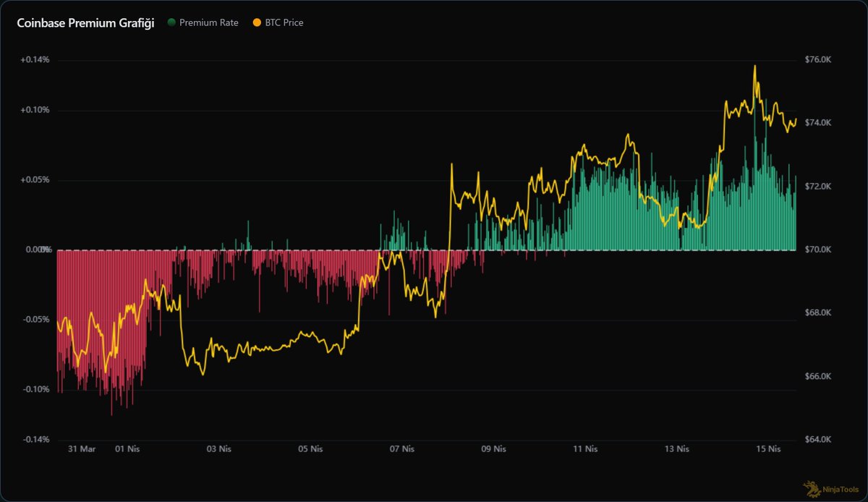868x502 pixels.
Task: Select the 01 Nis date label
Action: point(127,449)
